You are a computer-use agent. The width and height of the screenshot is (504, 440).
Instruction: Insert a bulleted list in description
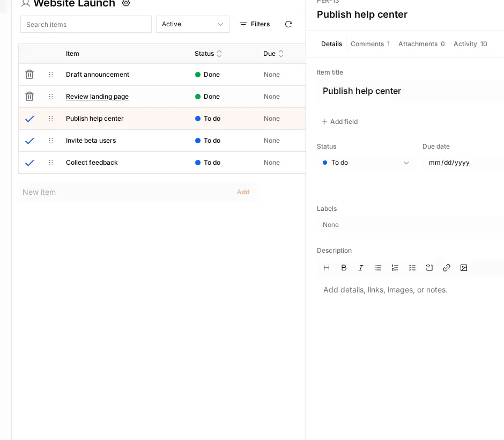[377, 268]
